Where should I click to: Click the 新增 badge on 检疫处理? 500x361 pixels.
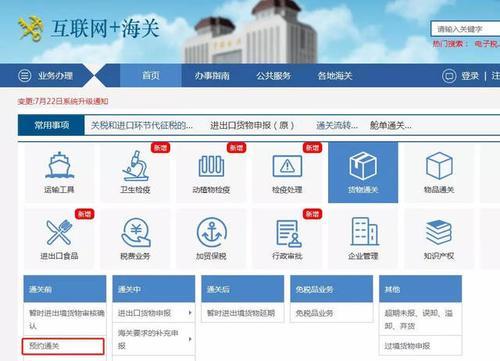pyautogui.click(x=312, y=147)
